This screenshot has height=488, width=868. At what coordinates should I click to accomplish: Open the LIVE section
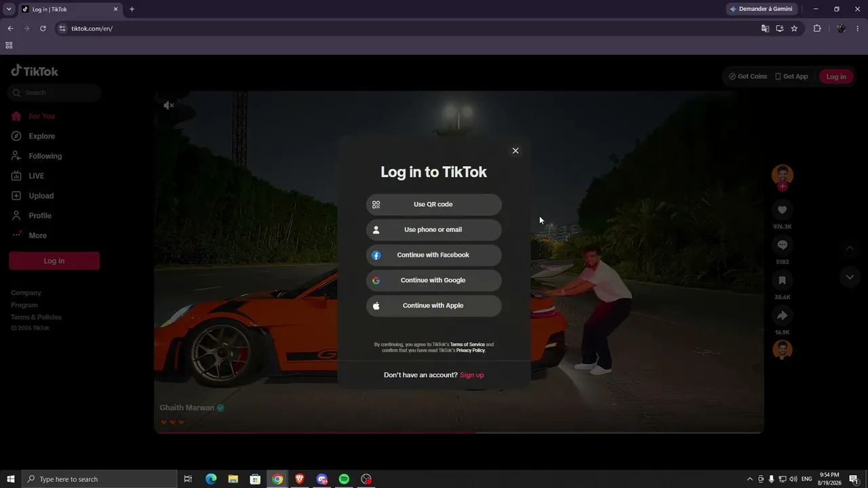[x=36, y=176]
